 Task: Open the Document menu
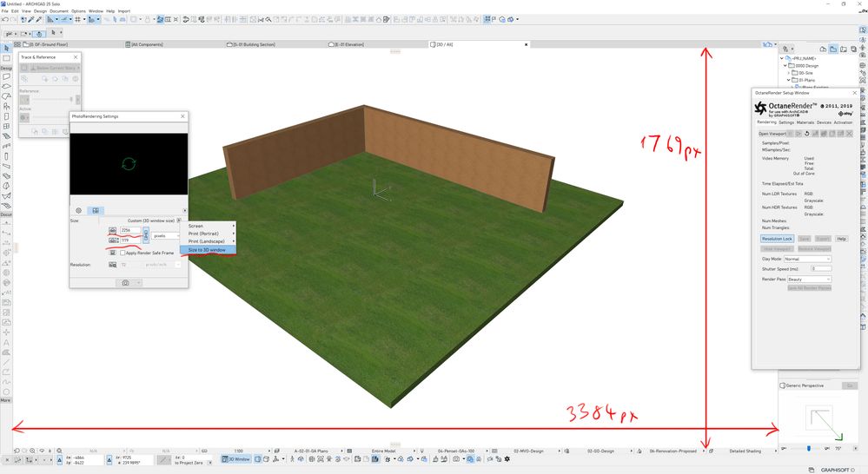pyautogui.click(x=59, y=11)
